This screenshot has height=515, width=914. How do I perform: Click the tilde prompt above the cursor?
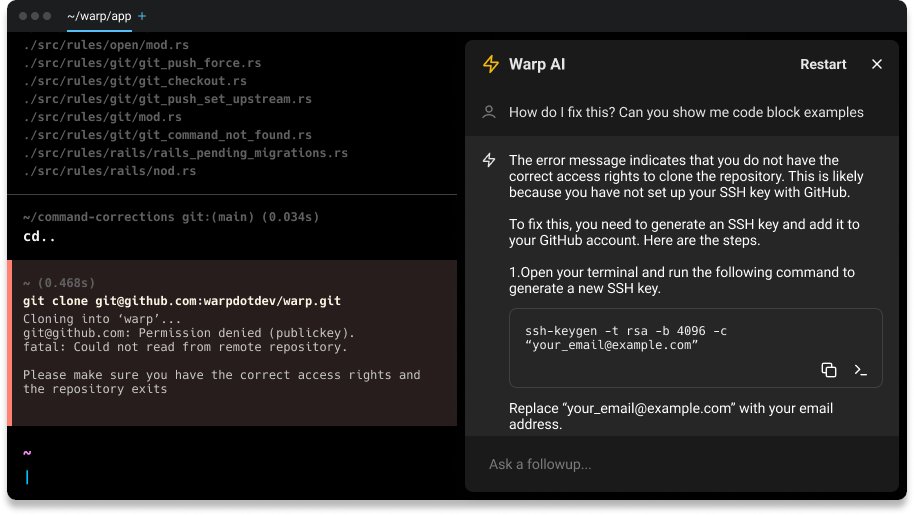(27, 453)
